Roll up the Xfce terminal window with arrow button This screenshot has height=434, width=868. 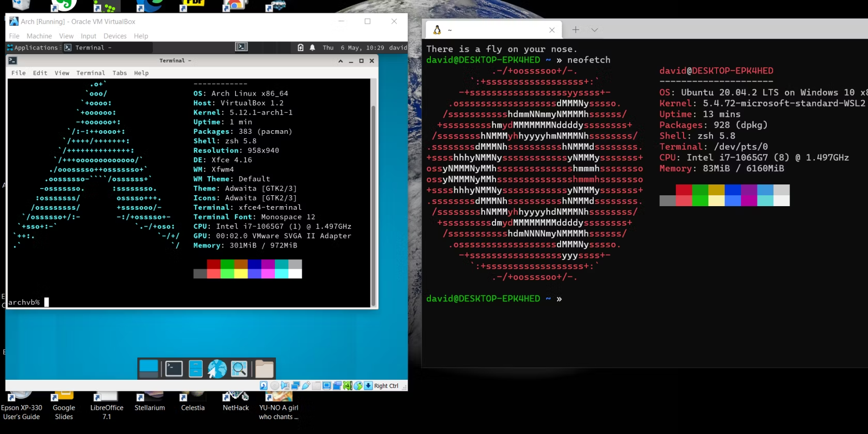340,61
